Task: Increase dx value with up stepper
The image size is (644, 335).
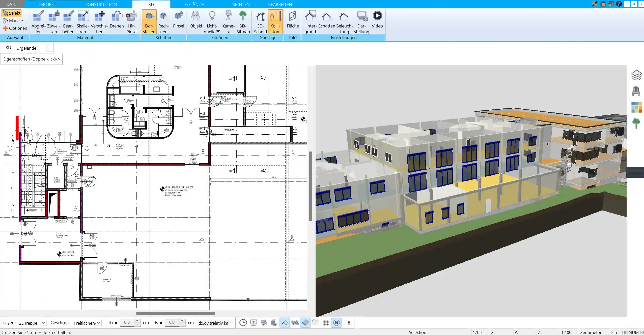Action: 137,321
